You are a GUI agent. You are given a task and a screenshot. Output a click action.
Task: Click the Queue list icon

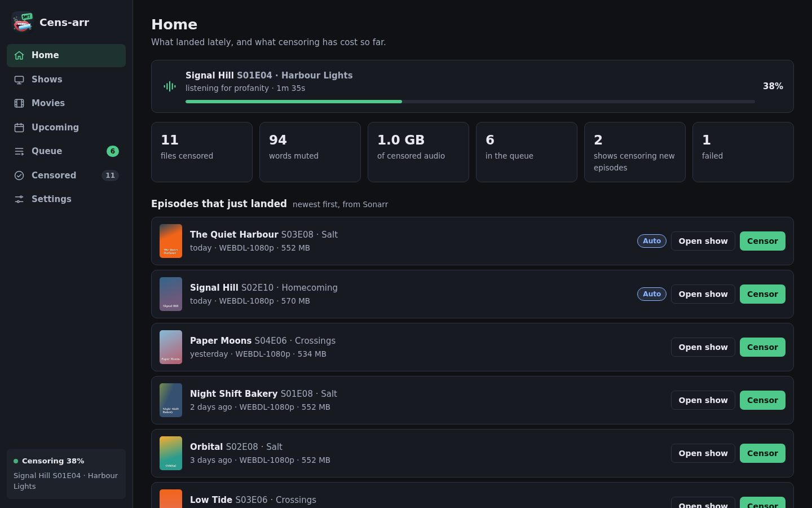point(19,151)
